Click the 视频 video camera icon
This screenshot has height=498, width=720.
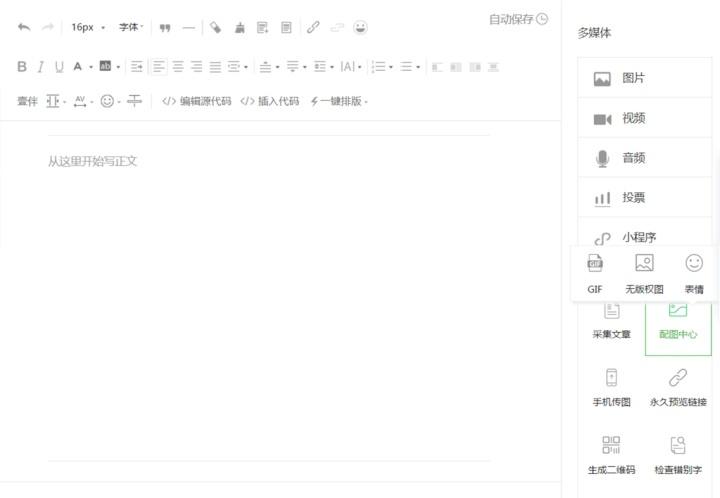tap(602, 119)
